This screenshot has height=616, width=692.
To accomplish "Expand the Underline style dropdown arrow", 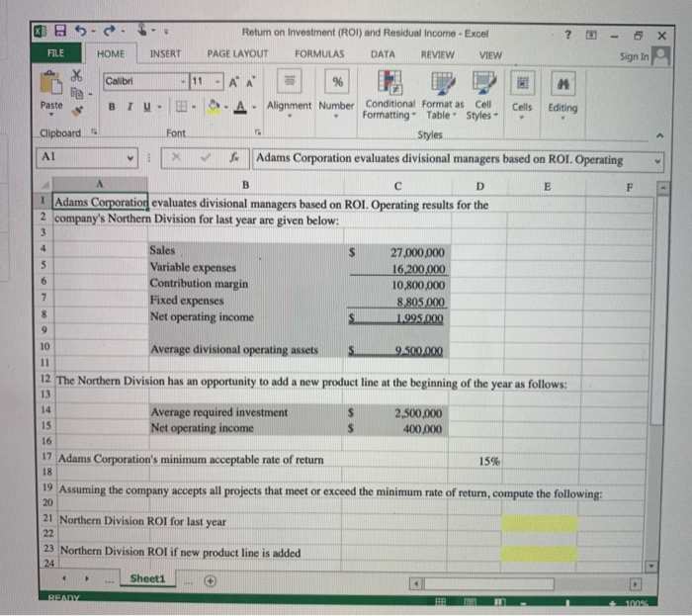I will coord(159,107).
